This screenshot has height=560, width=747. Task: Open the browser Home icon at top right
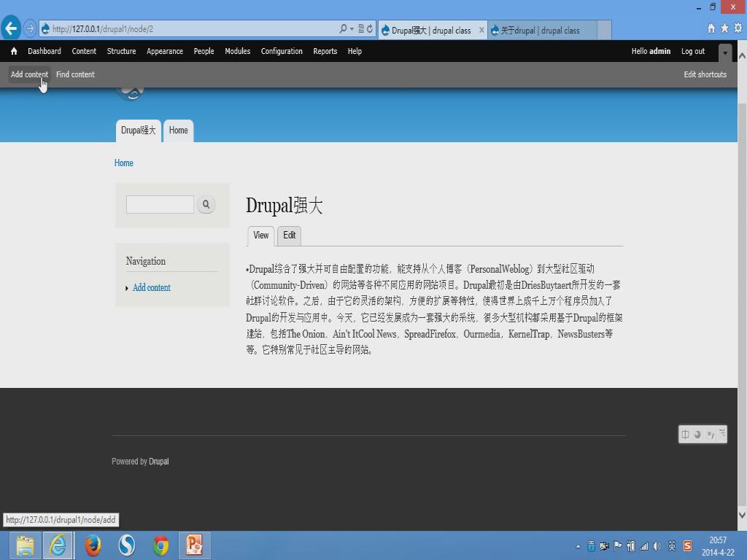coord(711,28)
